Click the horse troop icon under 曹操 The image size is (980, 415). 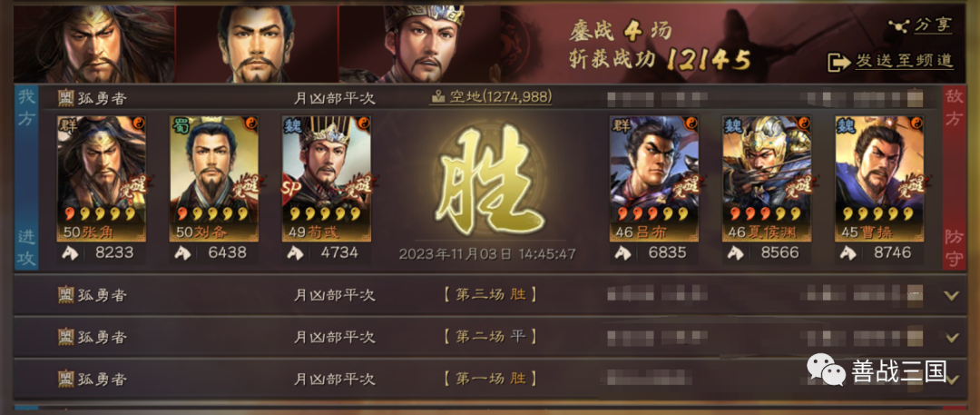pos(848,252)
